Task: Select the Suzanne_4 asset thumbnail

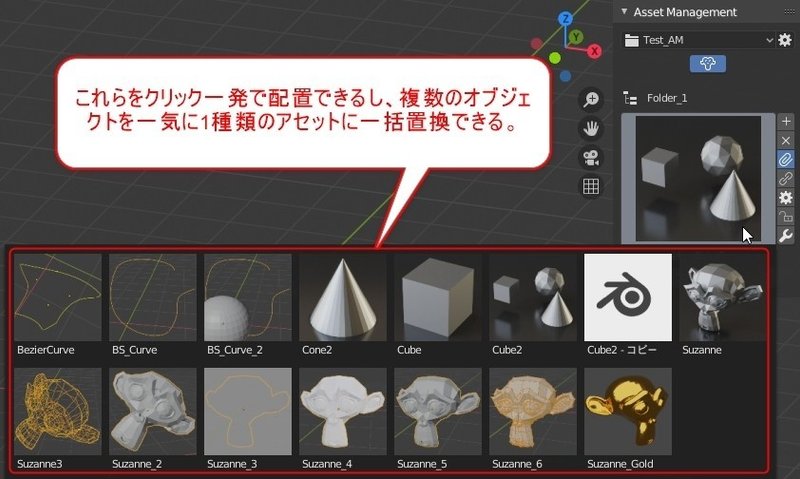Action: pyautogui.click(x=343, y=411)
